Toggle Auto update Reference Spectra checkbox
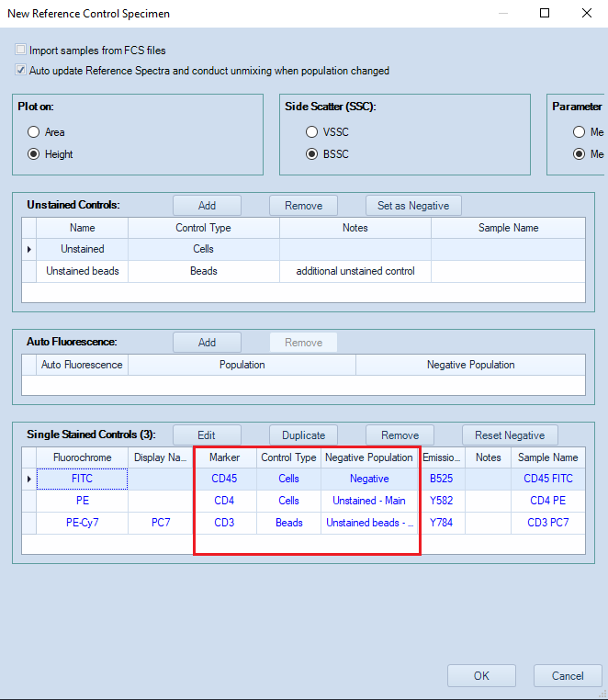This screenshot has width=608, height=700. coord(20,70)
